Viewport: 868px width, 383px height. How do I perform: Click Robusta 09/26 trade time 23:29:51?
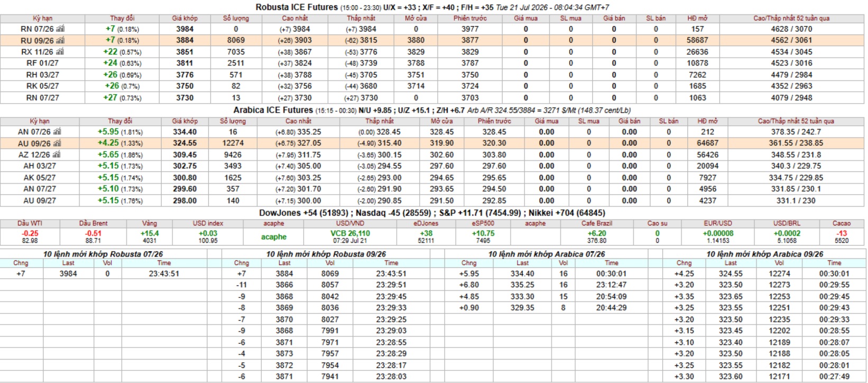click(x=391, y=285)
